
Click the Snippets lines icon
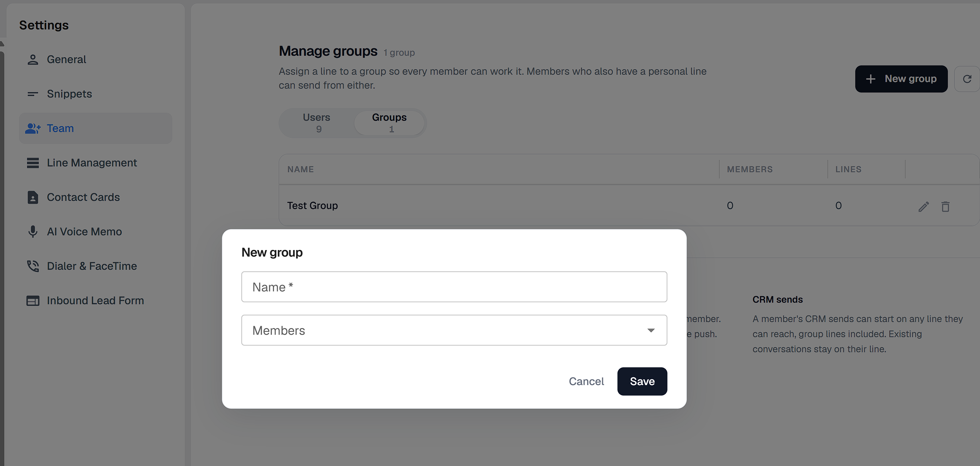(x=33, y=94)
